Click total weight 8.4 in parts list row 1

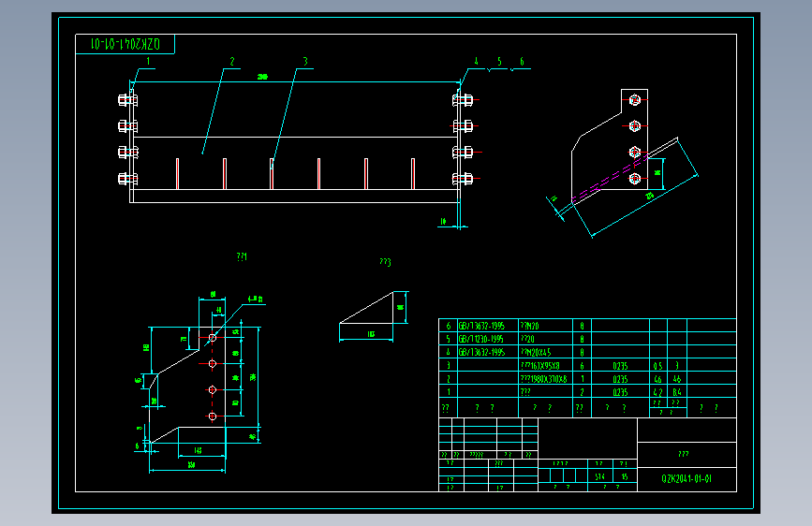coord(677,392)
